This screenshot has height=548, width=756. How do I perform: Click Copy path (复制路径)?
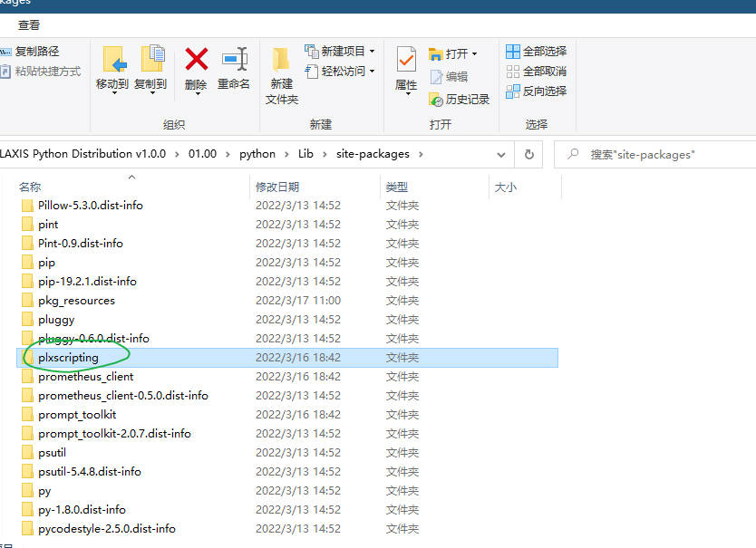(x=30, y=51)
